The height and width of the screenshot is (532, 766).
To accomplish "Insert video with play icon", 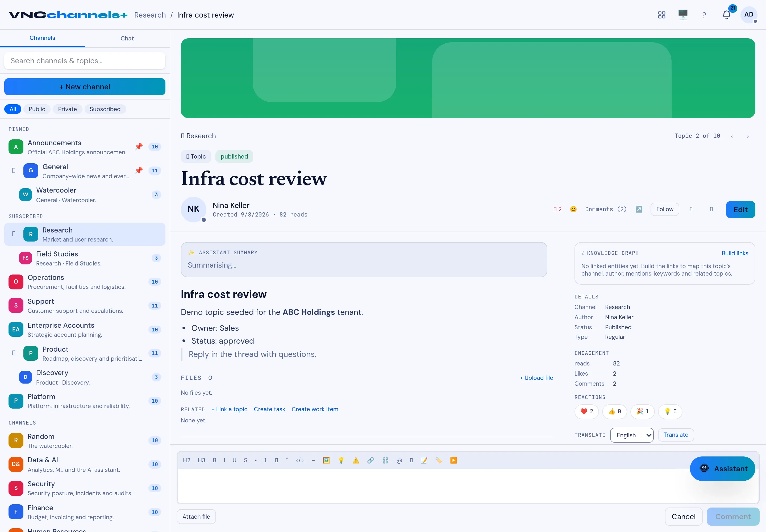I will [453, 460].
